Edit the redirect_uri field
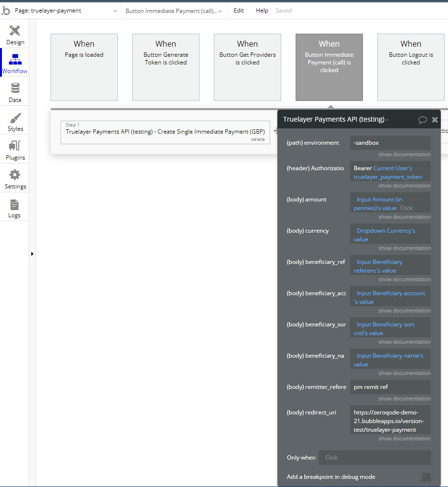Image resolution: width=448 pixels, height=487 pixels. tap(390, 420)
